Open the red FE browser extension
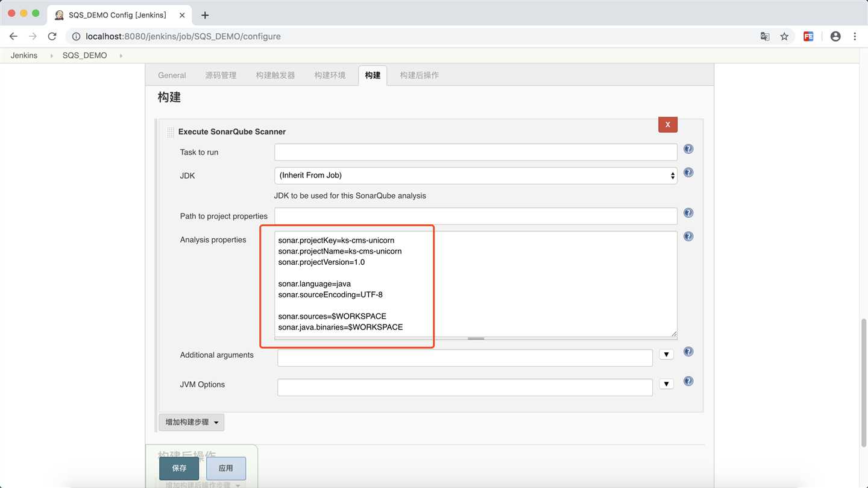Screen dimensions: 868x488 808,36
